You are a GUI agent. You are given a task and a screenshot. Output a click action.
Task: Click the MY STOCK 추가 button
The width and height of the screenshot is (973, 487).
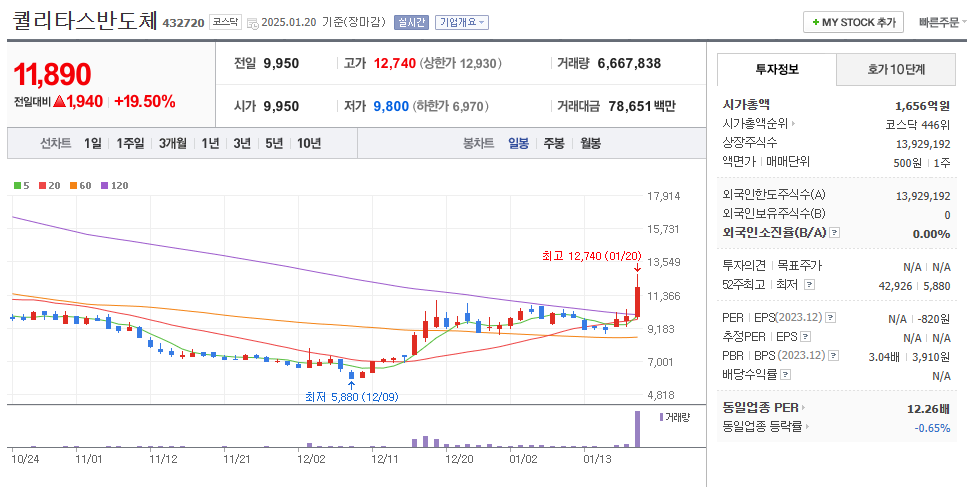(853, 22)
